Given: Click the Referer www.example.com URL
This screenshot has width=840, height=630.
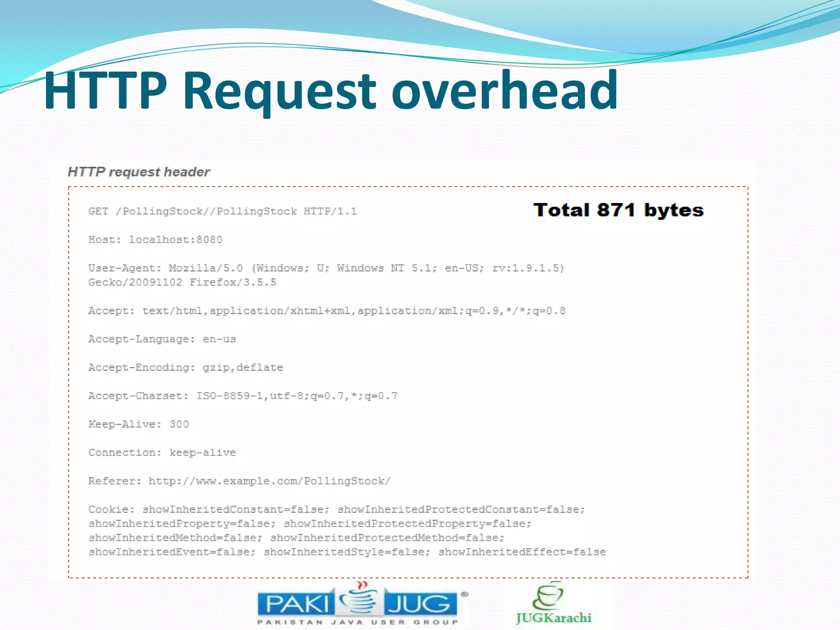Looking at the screenshot, I should point(269,481).
